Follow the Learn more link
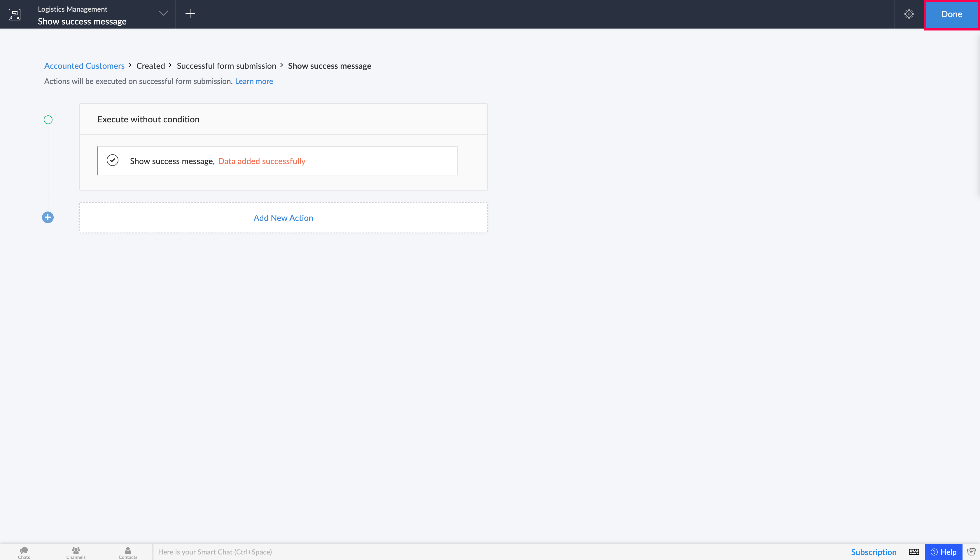Screen dimensions: 980x560 [x=254, y=81]
